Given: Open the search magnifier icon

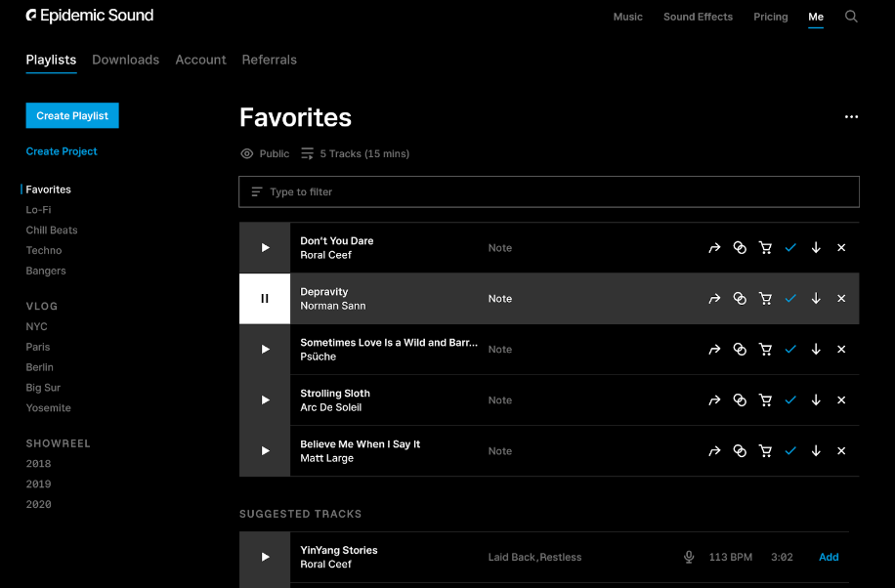Looking at the screenshot, I should (x=851, y=17).
